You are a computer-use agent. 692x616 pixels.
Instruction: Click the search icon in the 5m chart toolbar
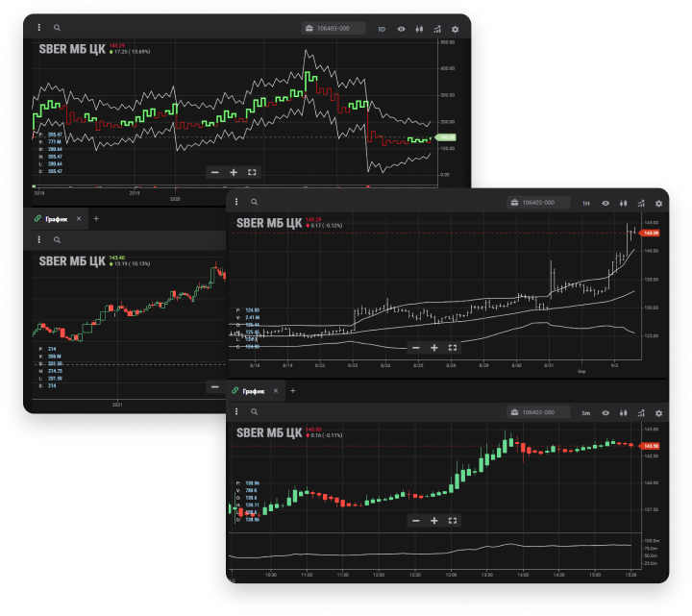tap(254, 412)
